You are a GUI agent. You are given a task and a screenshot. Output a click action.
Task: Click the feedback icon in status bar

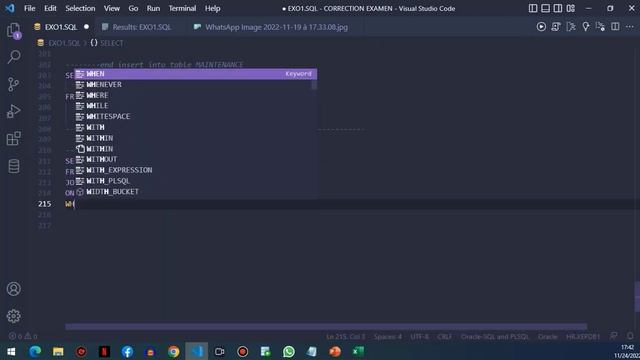613,336
